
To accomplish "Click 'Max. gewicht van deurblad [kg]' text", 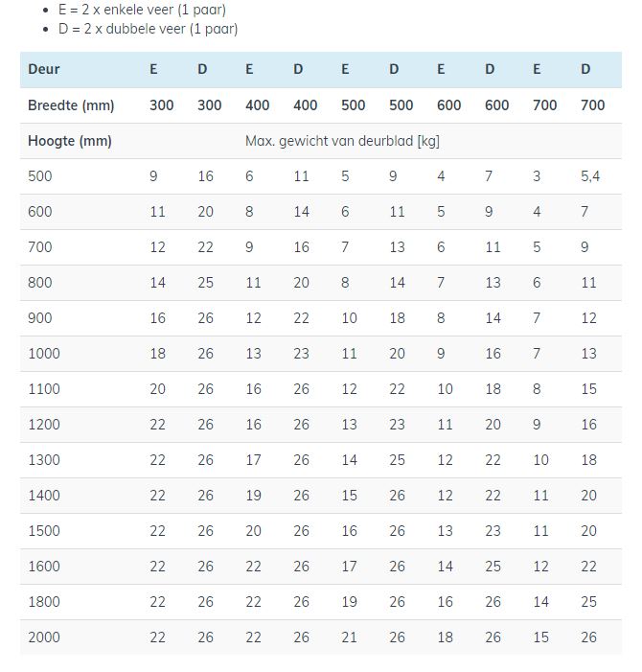I will click(x=342, y=141).
